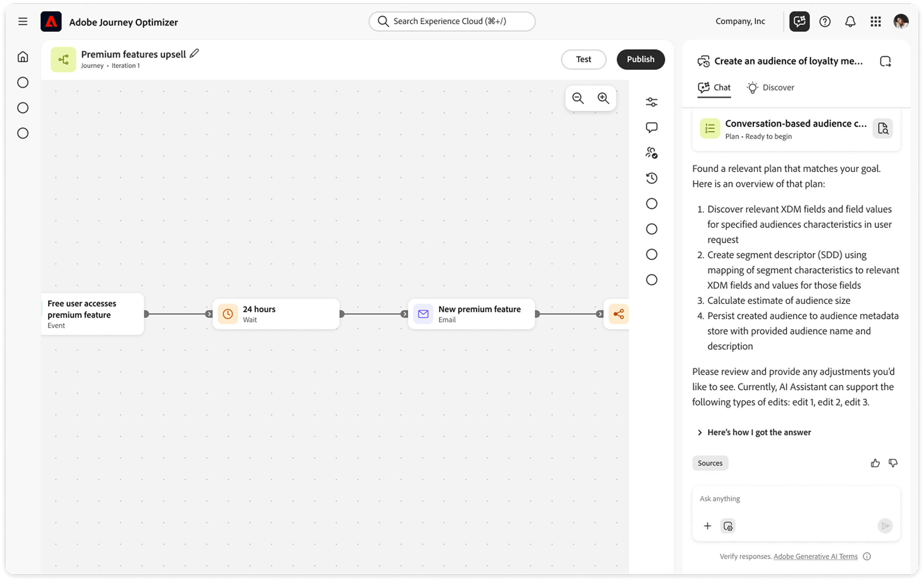Image resolution: width=924 pixels, height=581 pixels.
Task: Click the green plan list icon
Action: coord(710,128)
